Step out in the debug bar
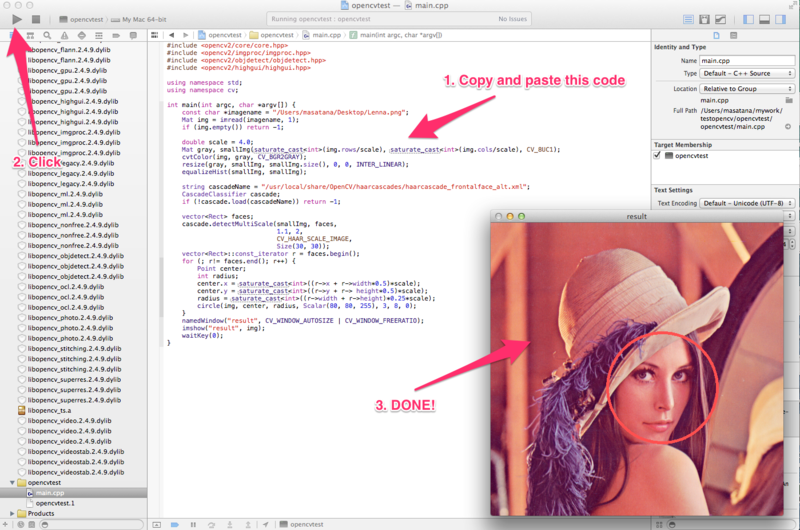 [248, 524]
